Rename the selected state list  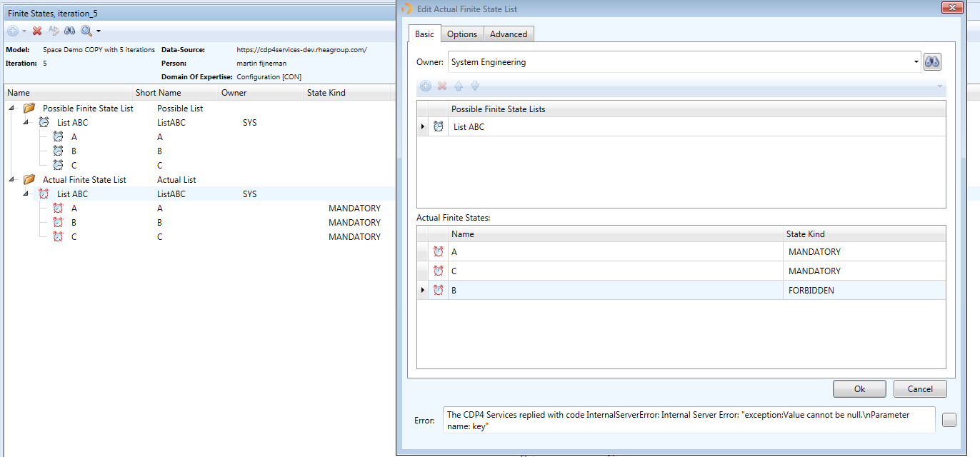[54, 31]
